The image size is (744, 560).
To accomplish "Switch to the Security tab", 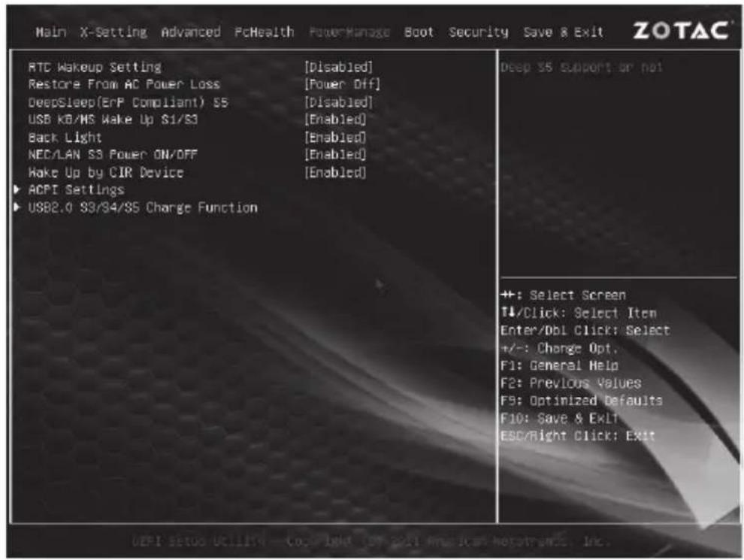I will [x=478, y=32].
